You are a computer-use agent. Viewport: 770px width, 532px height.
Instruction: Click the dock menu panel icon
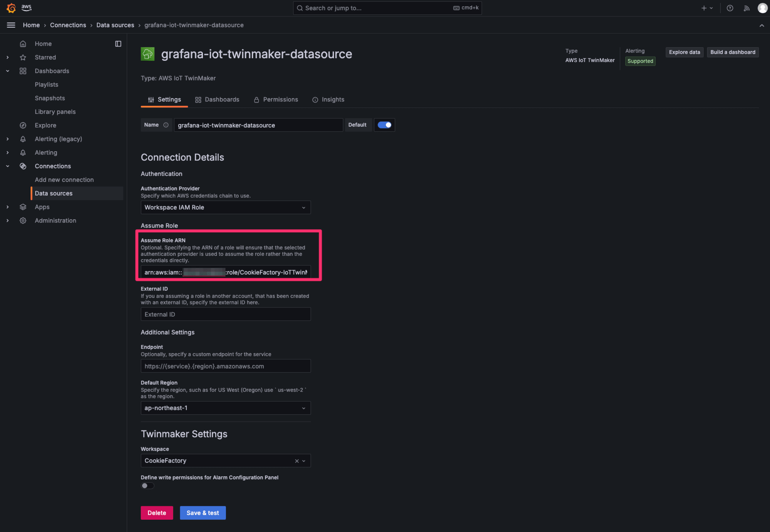pos(118,44)
